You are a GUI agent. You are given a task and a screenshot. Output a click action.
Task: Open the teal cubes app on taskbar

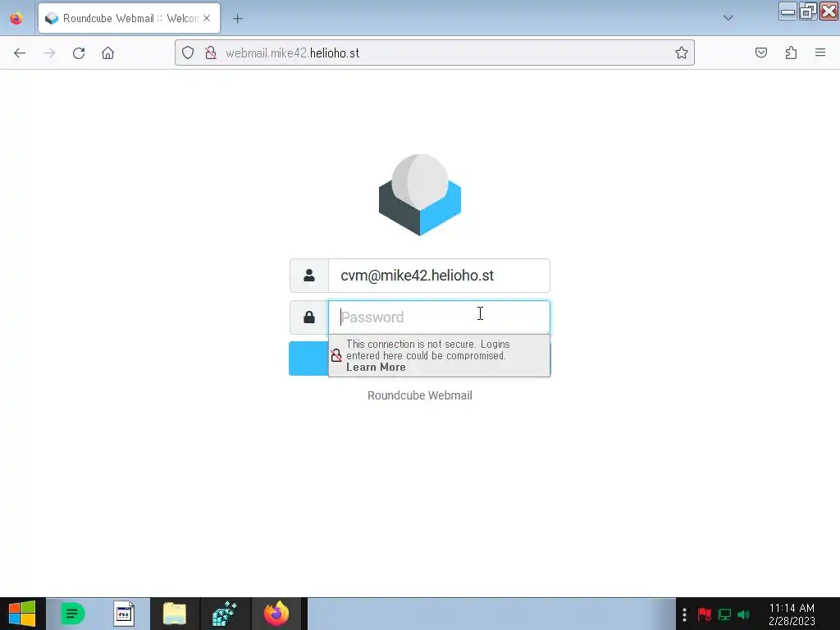pos(225,614)
